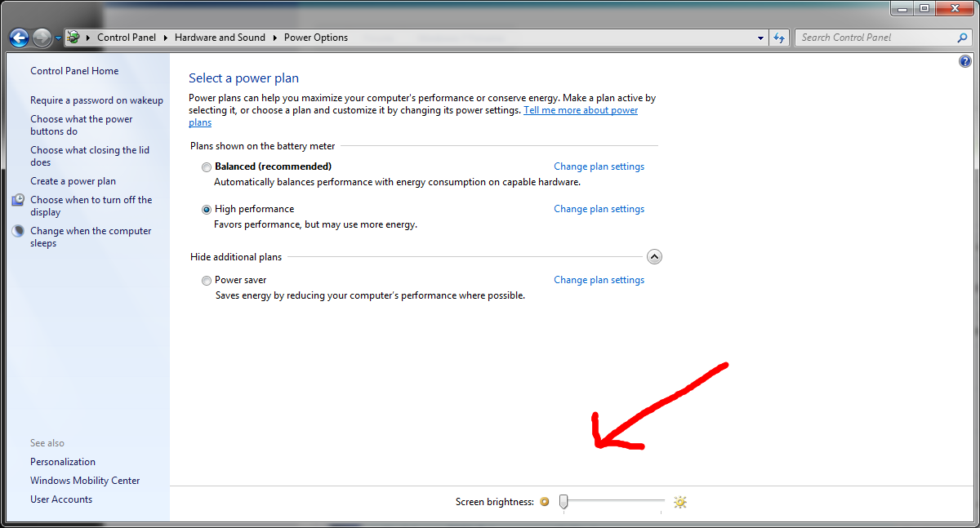This screenshot has height=528, width=980.
Task: Collapse additional plans with chevron button
Action: tap(654, 256)
